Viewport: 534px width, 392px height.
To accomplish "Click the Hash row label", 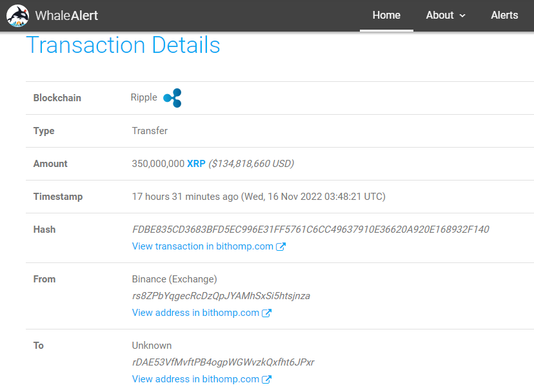I will (44, 230).
